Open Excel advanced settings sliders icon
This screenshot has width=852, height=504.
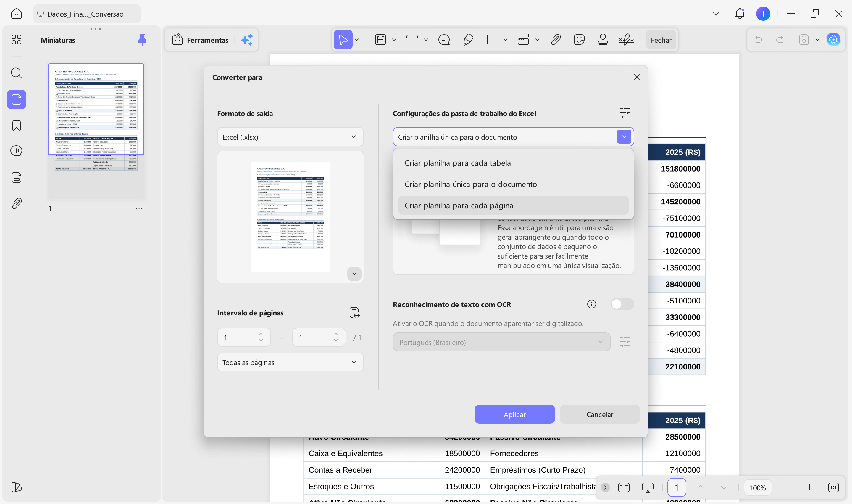[x=625, y=113]
